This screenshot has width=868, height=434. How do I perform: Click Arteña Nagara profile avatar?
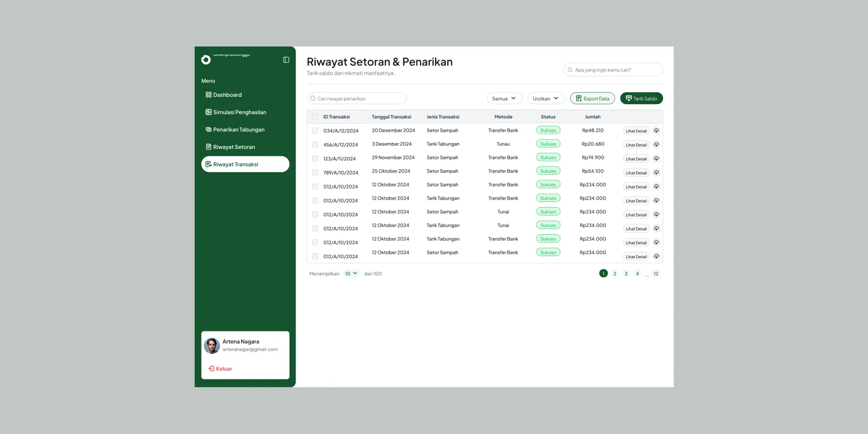click(212, 346)
